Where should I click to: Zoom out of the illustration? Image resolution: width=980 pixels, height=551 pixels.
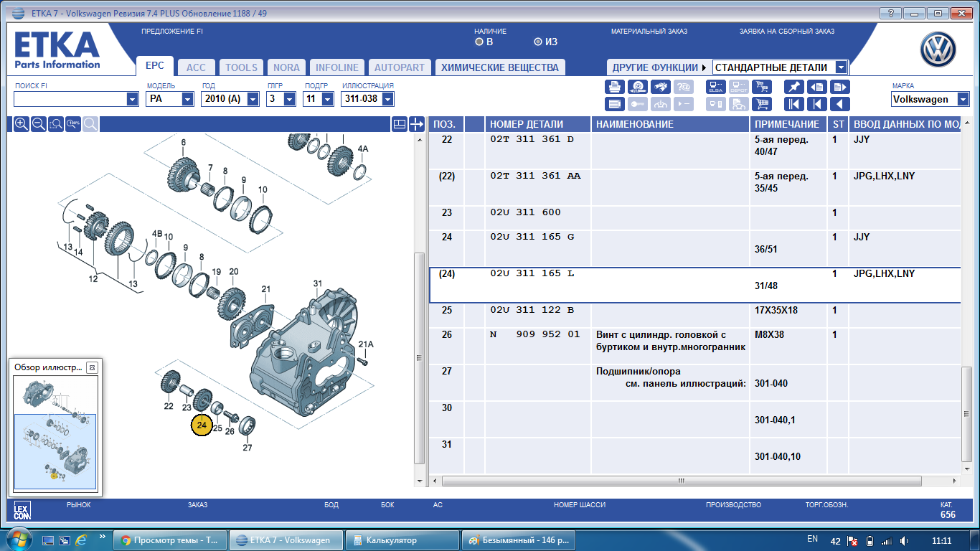pos(39,124)
